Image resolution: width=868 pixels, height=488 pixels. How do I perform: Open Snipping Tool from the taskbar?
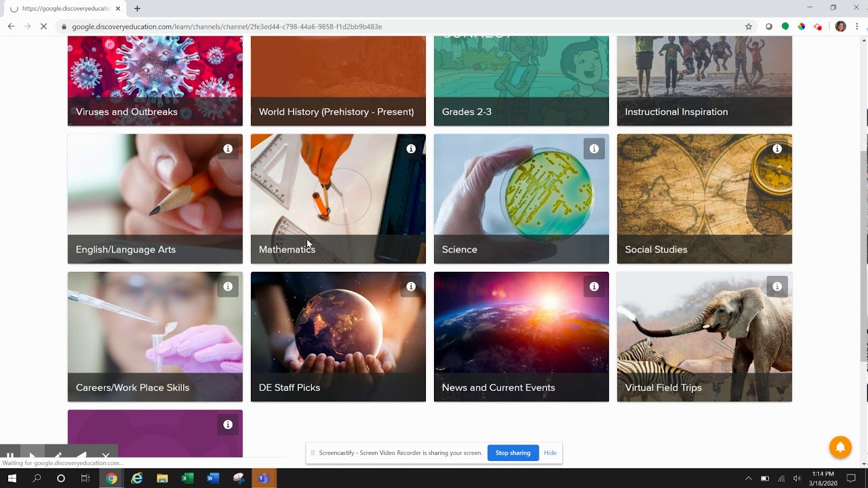(x=238, y=479)
